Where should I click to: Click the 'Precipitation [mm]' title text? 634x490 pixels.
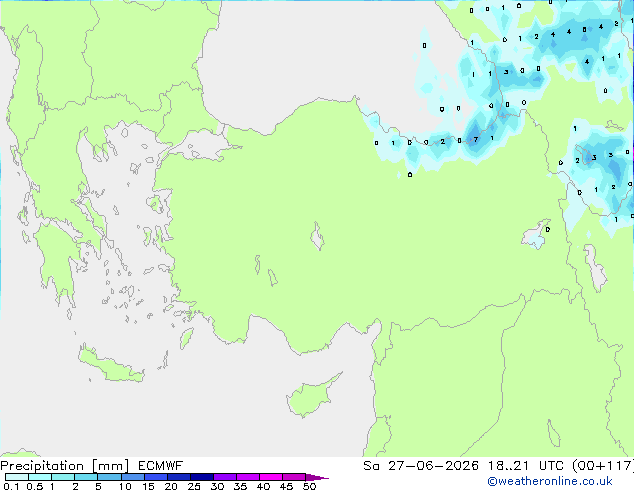[x=64, y=466]
